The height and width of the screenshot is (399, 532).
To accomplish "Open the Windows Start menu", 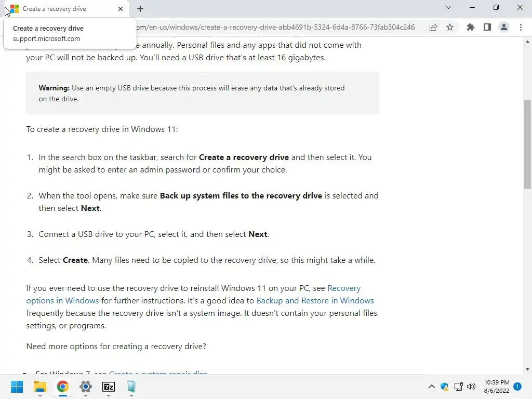I will click(17, 387).
